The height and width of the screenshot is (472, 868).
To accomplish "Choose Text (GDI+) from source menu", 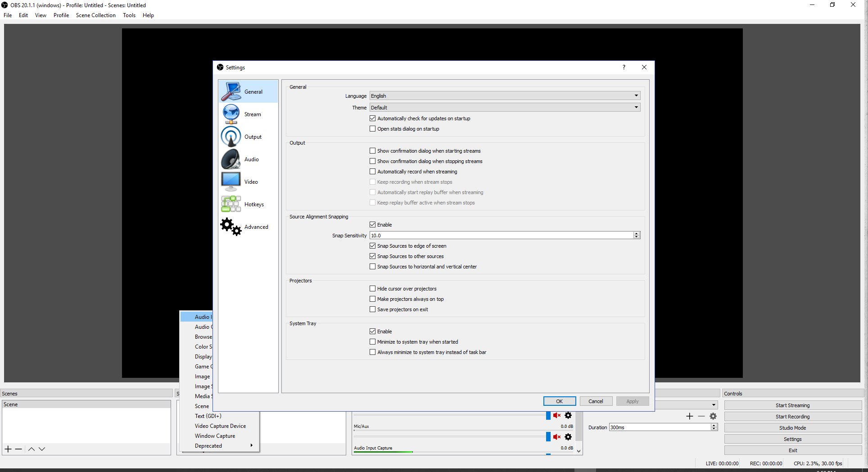I will click(x=220, y=416).
